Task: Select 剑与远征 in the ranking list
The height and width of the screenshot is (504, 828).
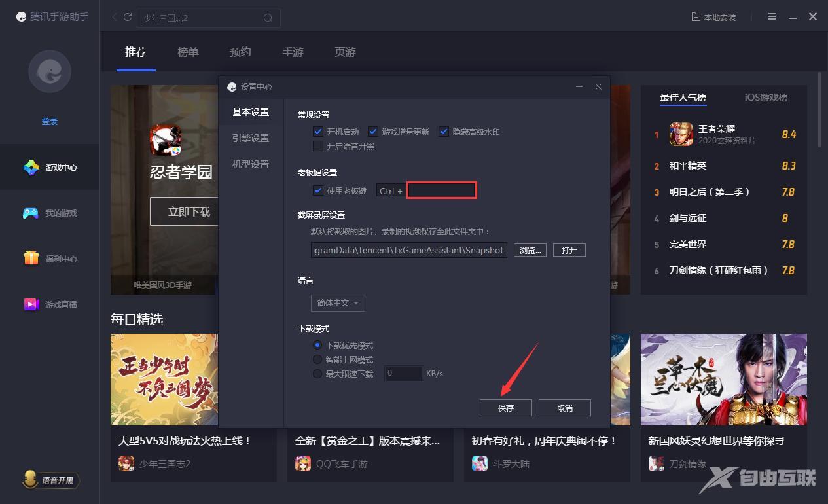Action: tap(688, 219)
